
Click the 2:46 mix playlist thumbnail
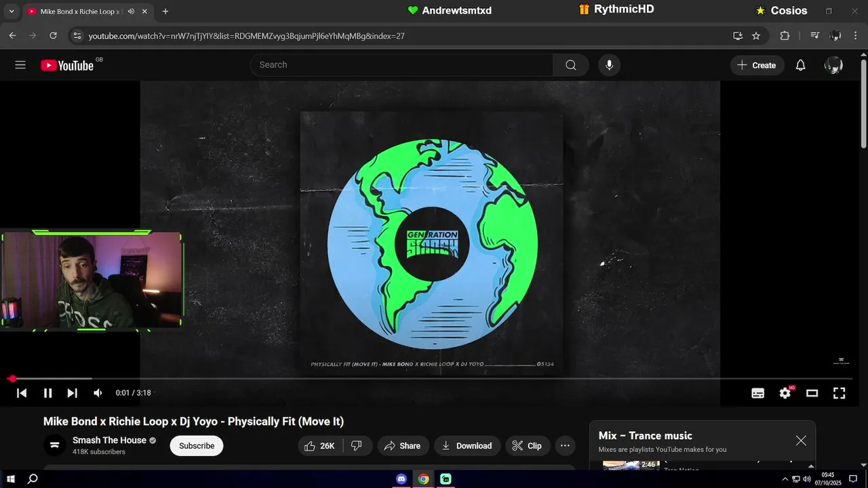tap(631, 465)
